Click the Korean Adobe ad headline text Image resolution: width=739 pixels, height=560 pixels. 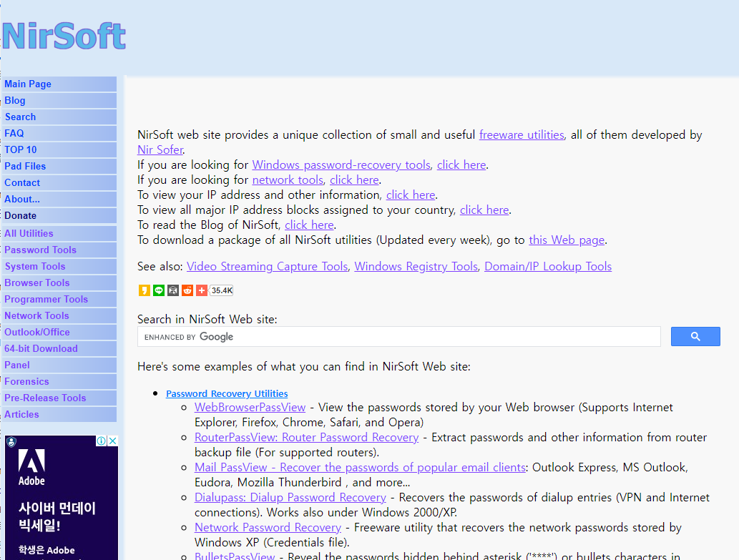[x=57, y=516]
